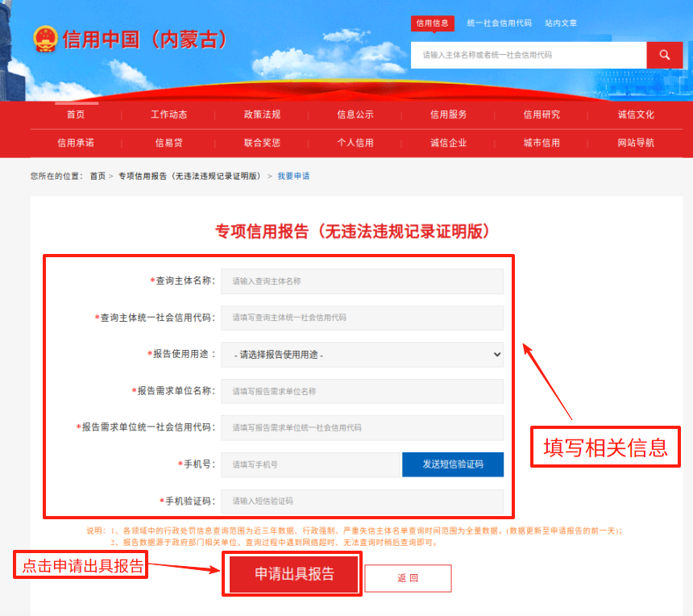Open the 信息公示 menu item
This screenshot has width=693, height=616.
[x=355, y=114]
